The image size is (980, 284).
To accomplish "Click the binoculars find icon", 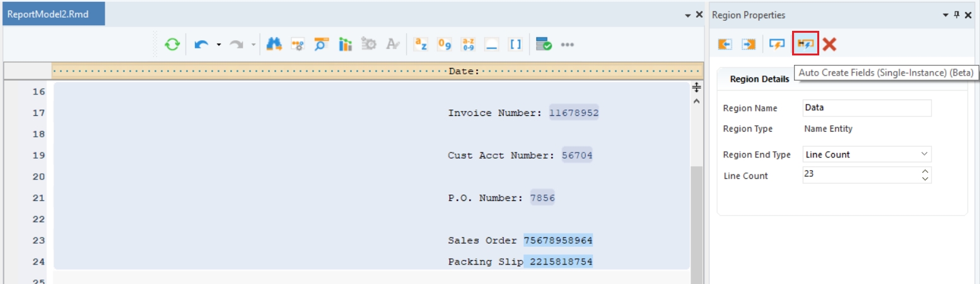I will 274,45.
